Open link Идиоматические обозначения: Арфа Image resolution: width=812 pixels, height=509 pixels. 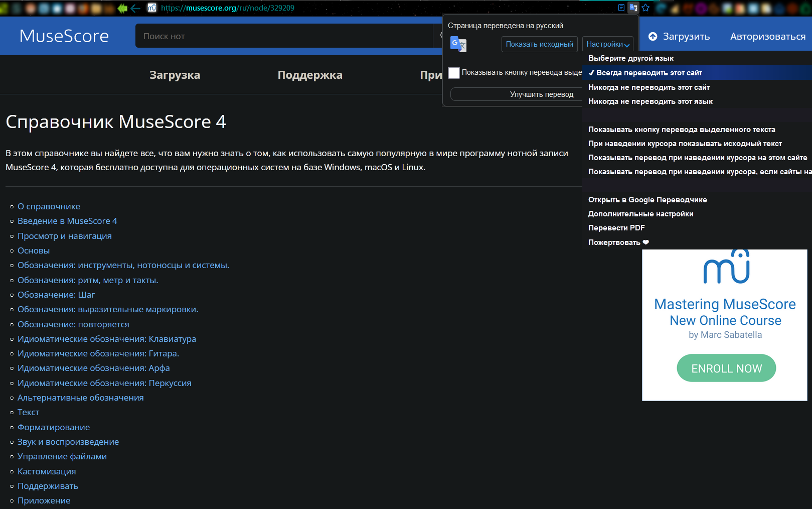94,368
